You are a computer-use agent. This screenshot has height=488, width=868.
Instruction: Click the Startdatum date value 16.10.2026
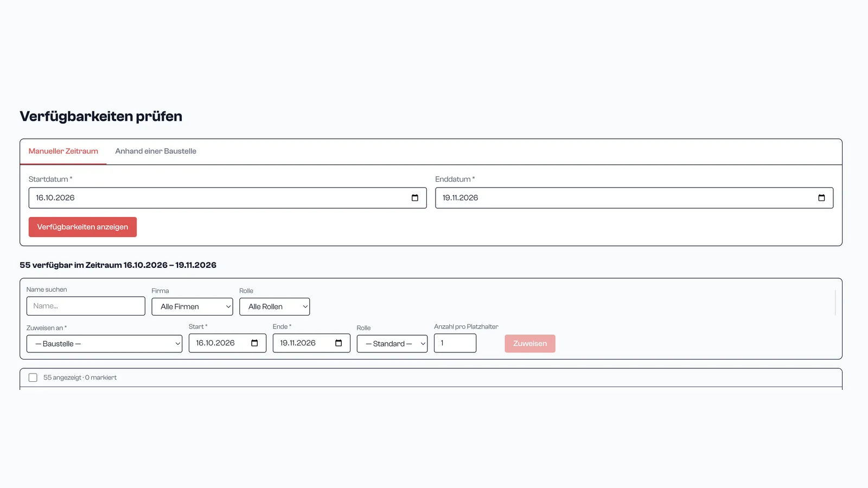[55, 198]
